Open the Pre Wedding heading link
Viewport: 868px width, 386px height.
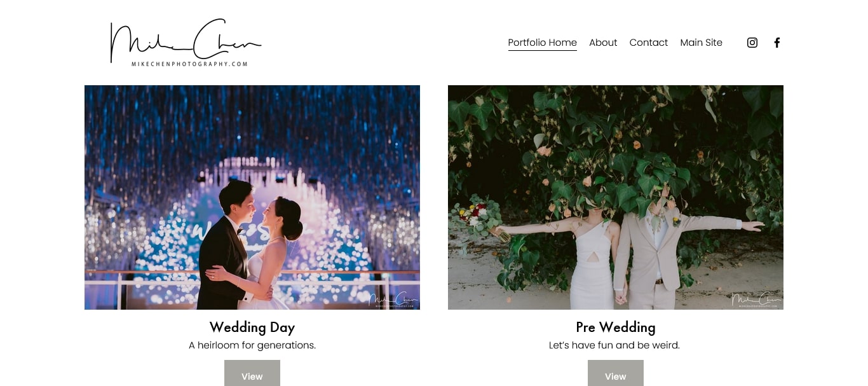pos(616,327)
